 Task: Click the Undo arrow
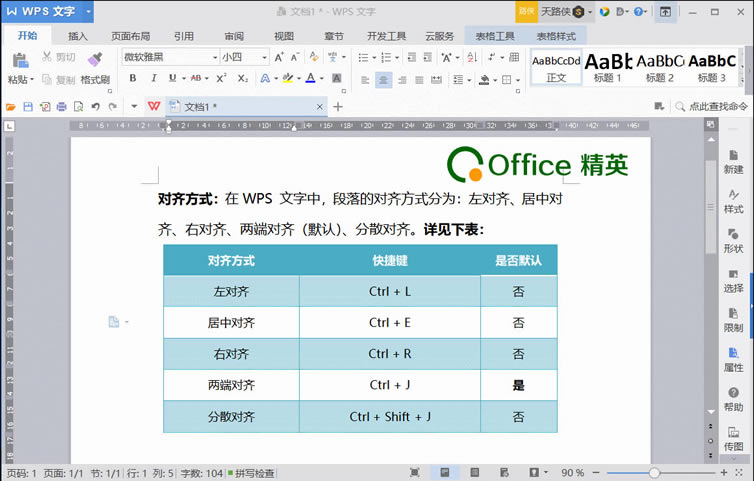(96, 106)
